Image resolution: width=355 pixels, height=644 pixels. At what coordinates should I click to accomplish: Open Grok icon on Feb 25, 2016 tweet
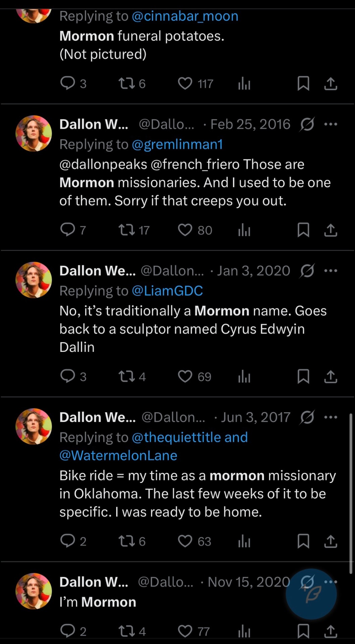307,124
